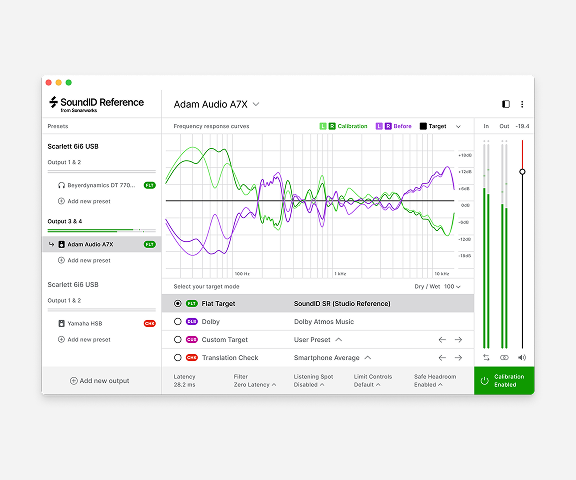Add new preset under Yamaha HS8
Viewport: 576px width, 480px height.
(84, 340)
